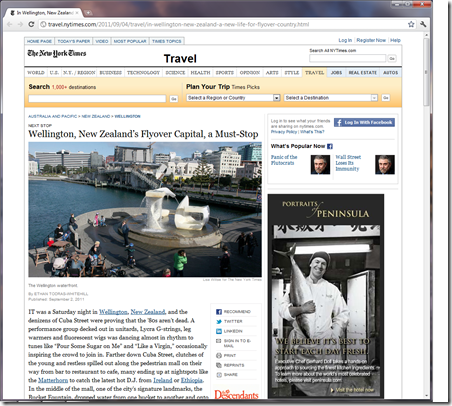Click the Register Now link

click(x=371, y=40)
